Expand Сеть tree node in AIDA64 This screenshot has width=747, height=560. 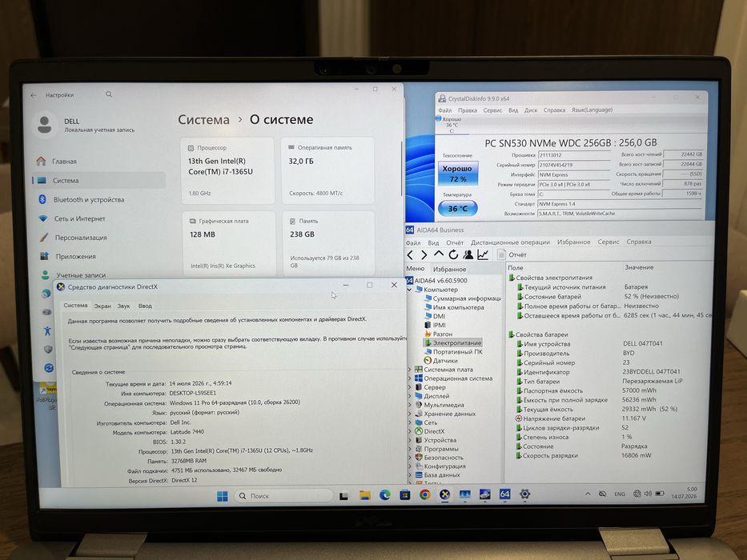[x=409, y=422]
